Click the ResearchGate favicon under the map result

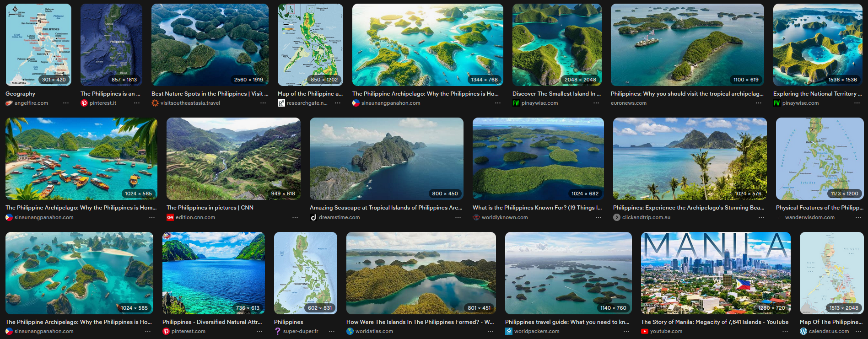click(x=281, y=103)
